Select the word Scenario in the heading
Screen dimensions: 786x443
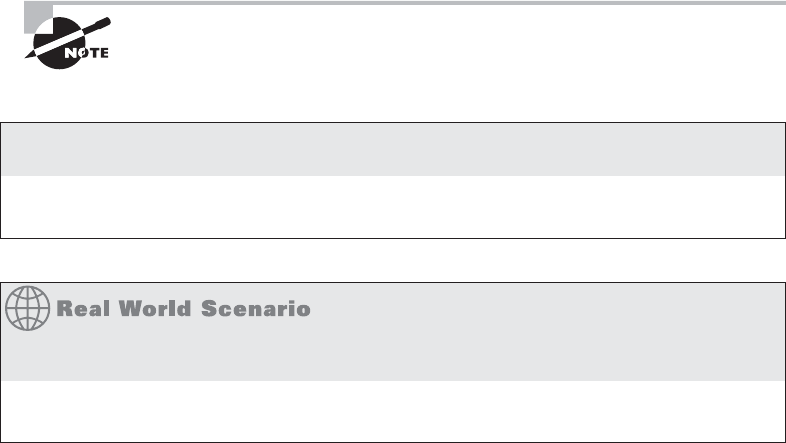256,309
